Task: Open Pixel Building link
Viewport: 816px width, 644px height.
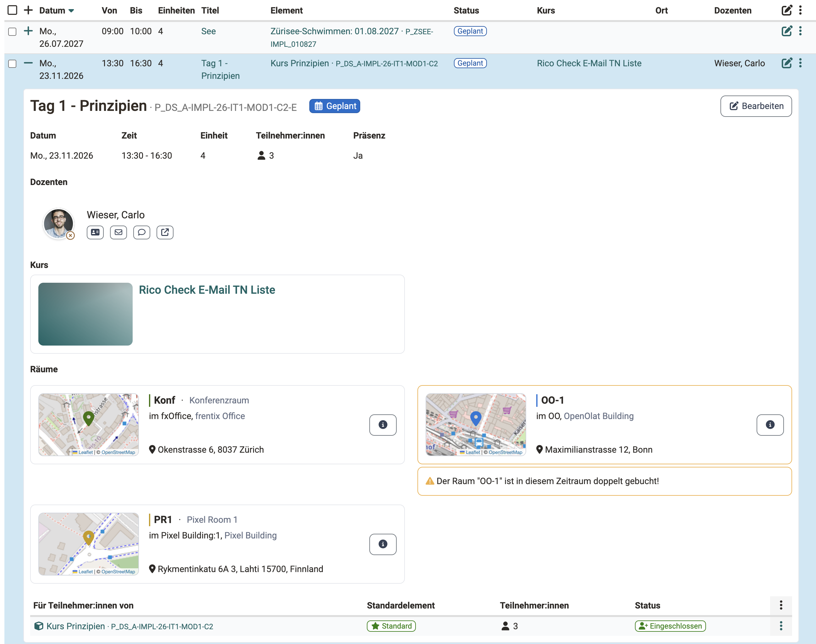Action: click(251, 535)
